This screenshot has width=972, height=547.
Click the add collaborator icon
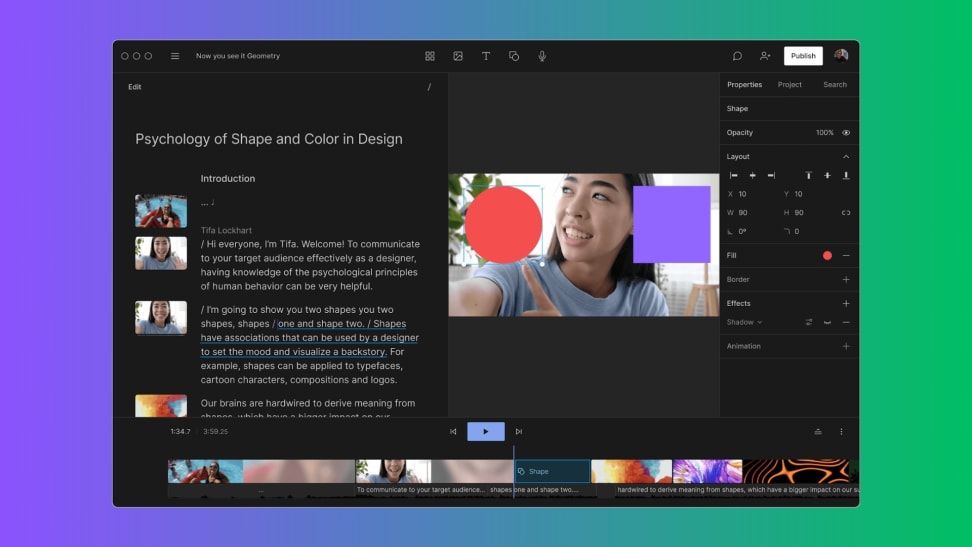[x=765, y=56]
